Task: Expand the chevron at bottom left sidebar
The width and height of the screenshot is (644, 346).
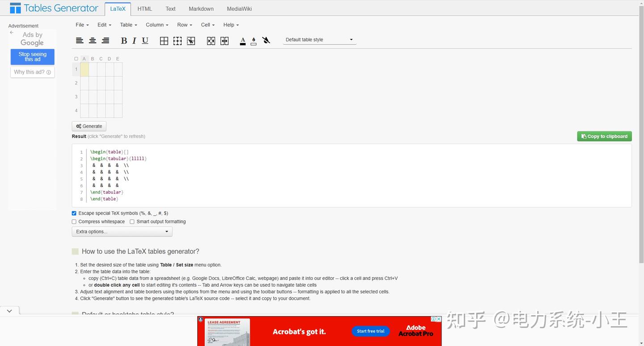Action: 9,310
